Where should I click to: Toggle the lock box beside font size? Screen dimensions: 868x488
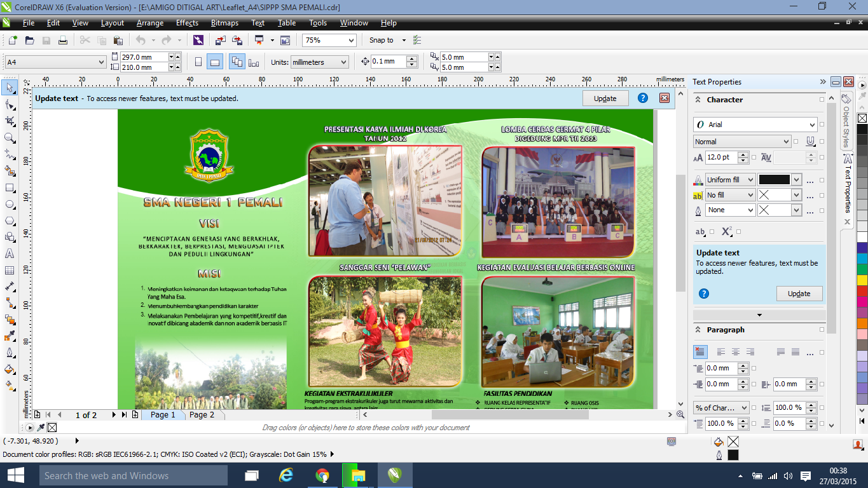tap(754, 157)
